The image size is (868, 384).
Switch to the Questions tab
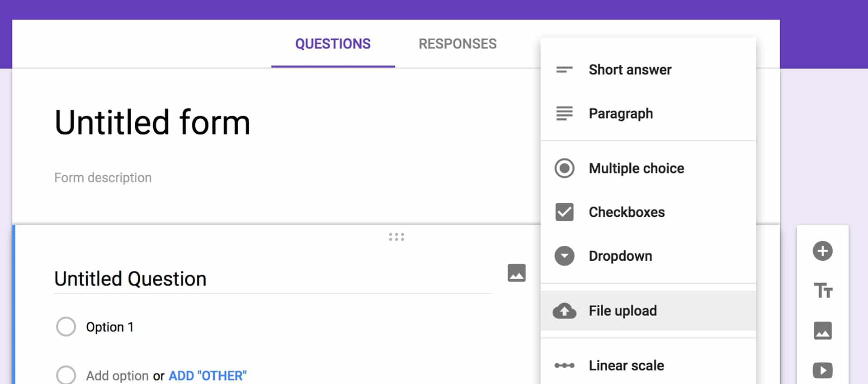coord(333,44)
